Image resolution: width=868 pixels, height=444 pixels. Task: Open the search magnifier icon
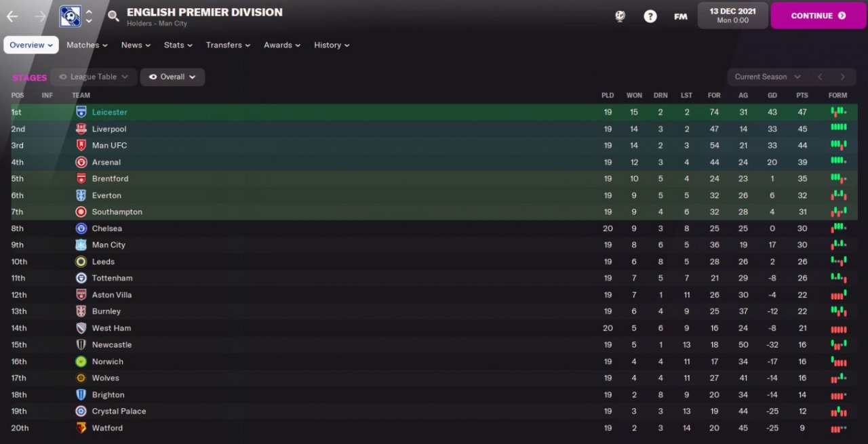(114, 16)
